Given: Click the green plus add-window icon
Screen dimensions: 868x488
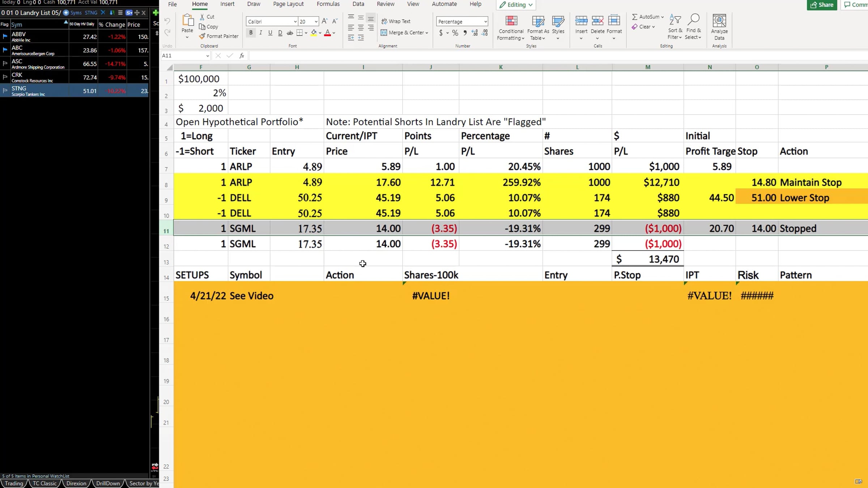Looking at the screenshot, I should (x=156, y=13).
